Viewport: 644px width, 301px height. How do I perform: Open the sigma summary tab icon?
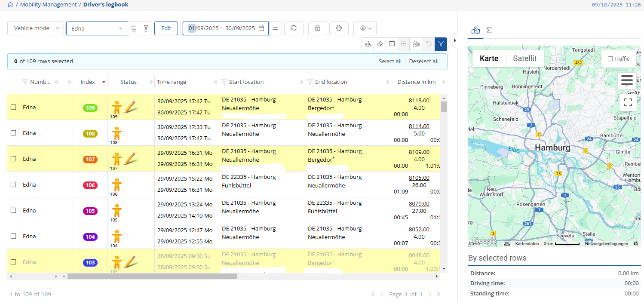coord(489,31)
